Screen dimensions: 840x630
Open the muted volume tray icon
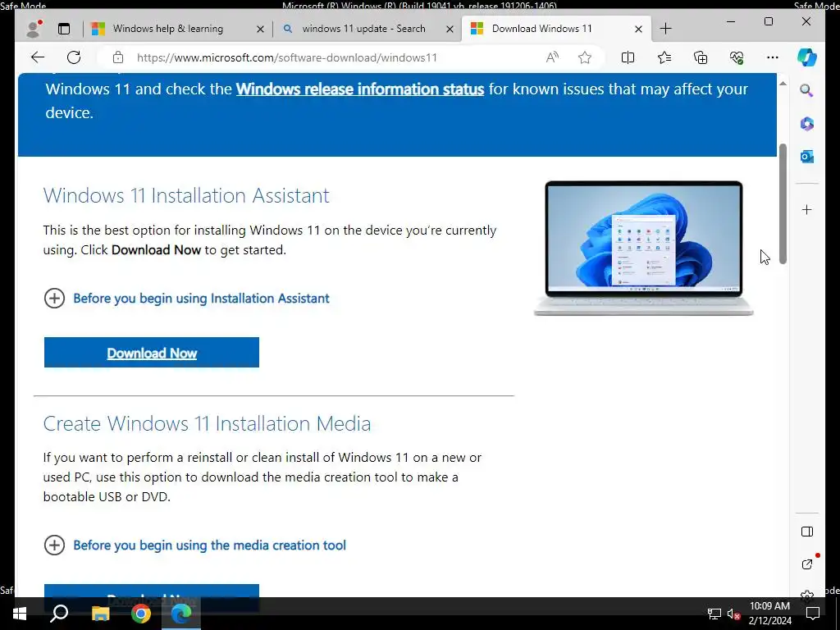(734, 614)
